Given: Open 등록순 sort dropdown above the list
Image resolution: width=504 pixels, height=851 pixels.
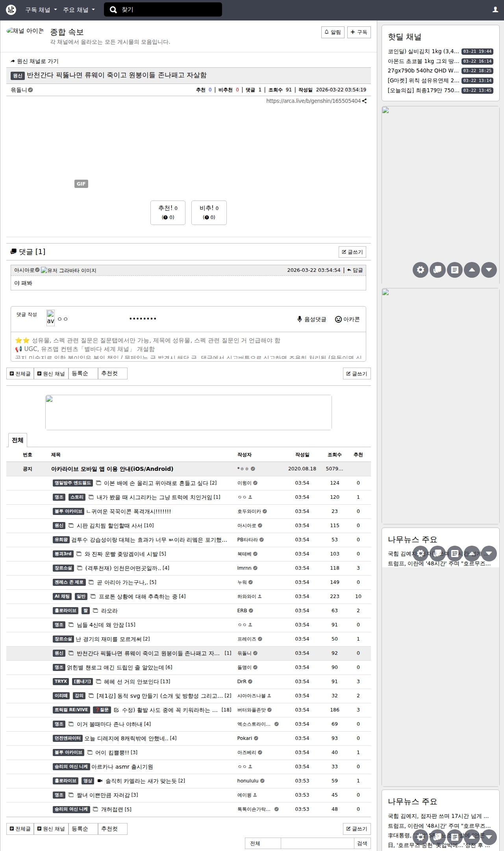Looking at the screenshot, I should point(83,373).
